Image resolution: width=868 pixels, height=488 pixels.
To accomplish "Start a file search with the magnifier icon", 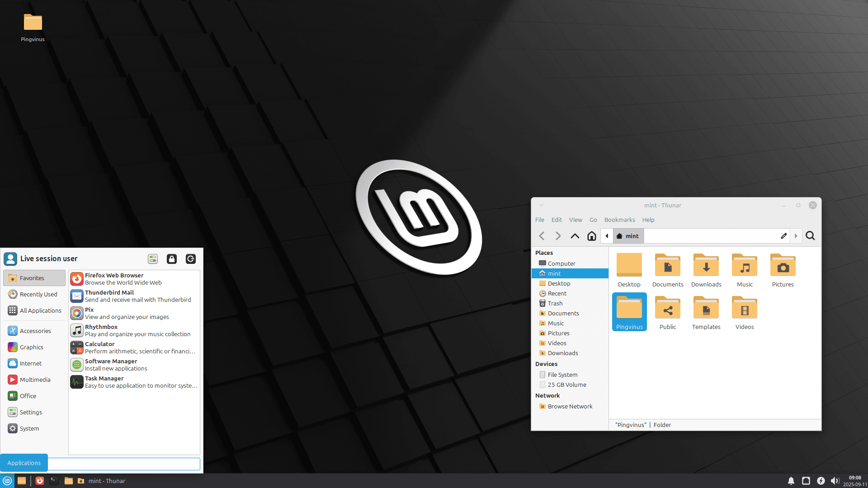I will point(810,235).
